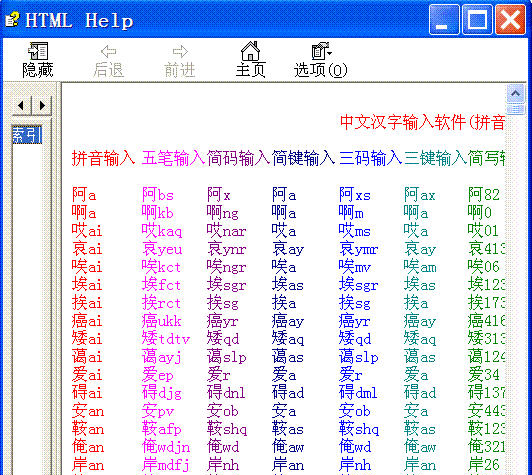Select the 索引 (Index) tab

click(x=27, y=135)
